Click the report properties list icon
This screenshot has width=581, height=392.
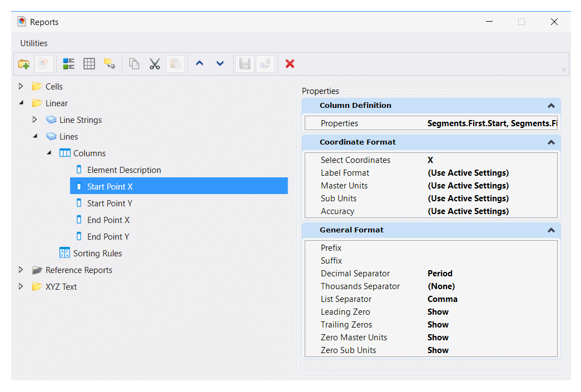tap(68, 64)
